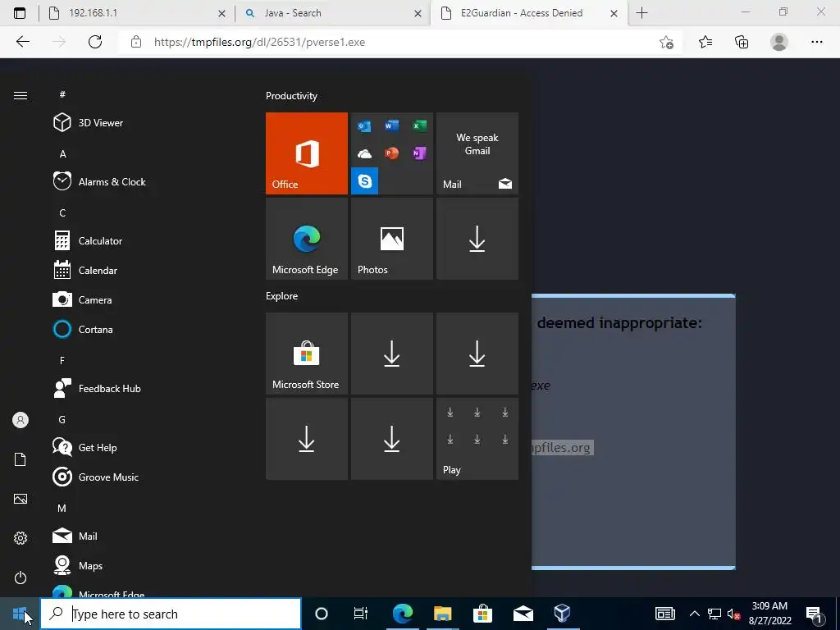Open Mail on the taskbar
The width and height of the screenshot is (840, 630).
(x=523, y=614)
